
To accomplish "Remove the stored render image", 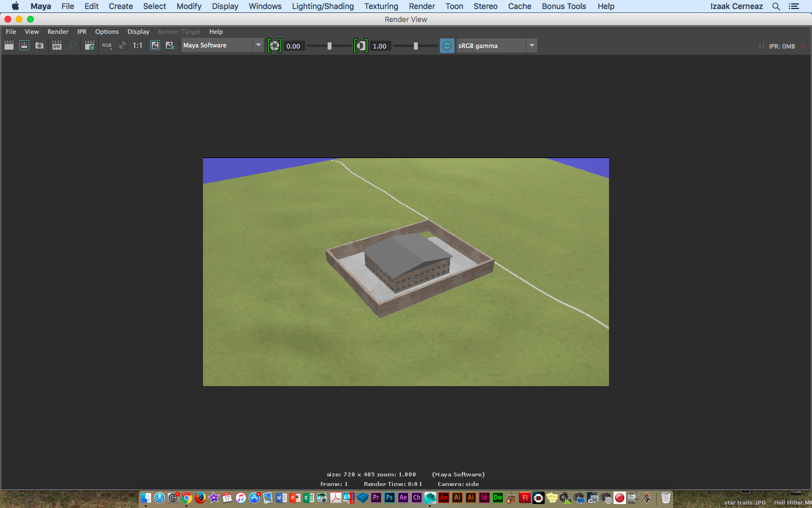I will pyautogui.click(x=170, y=46).
